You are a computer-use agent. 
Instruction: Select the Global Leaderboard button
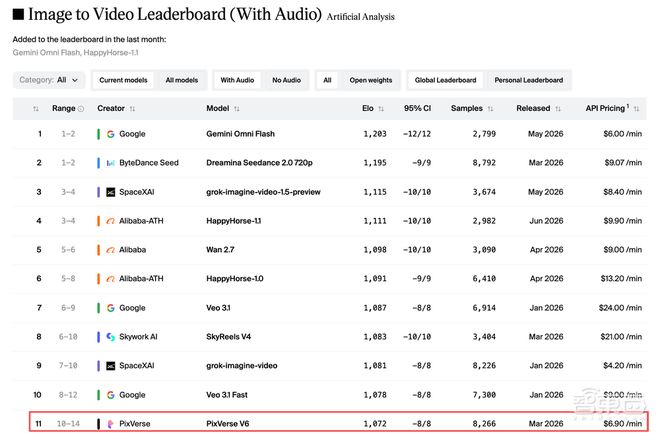tap(445, 80)
